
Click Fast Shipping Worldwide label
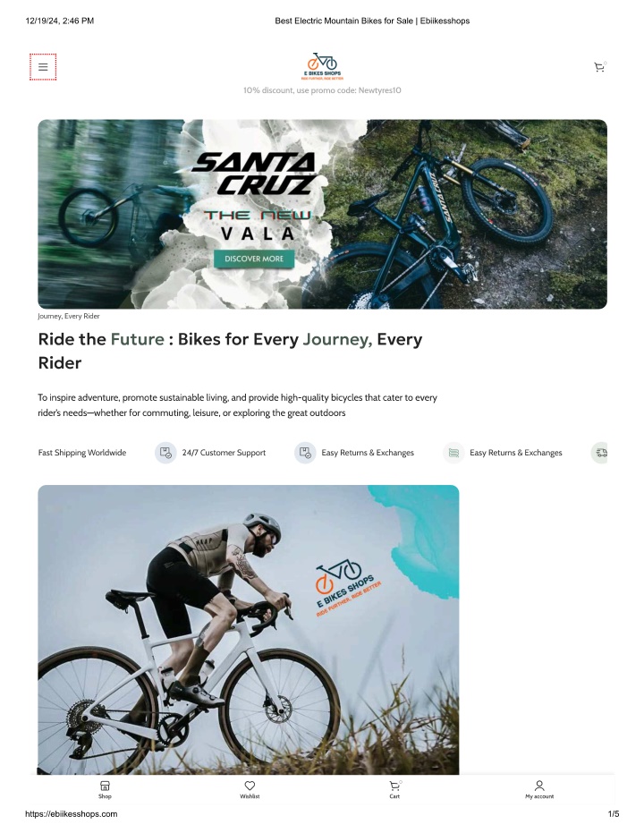pos(82,453)
